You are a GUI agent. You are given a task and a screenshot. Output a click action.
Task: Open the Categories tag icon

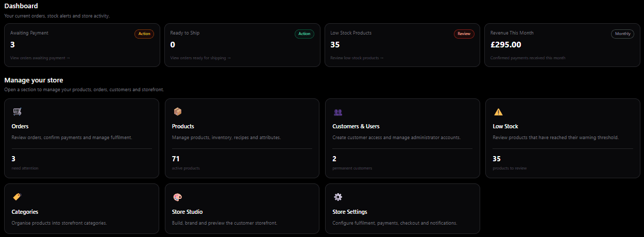click(17, 197)
